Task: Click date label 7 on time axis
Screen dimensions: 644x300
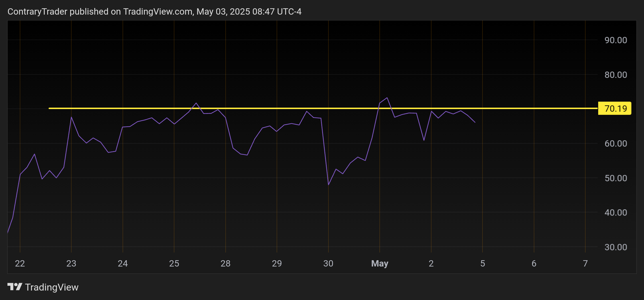Action: (585, 263)
